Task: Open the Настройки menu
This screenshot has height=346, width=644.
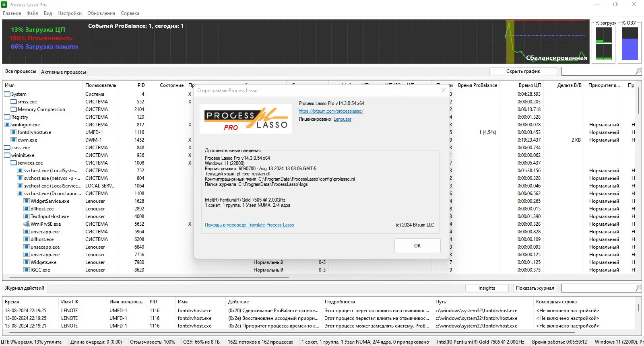Action: coord(70,13)
